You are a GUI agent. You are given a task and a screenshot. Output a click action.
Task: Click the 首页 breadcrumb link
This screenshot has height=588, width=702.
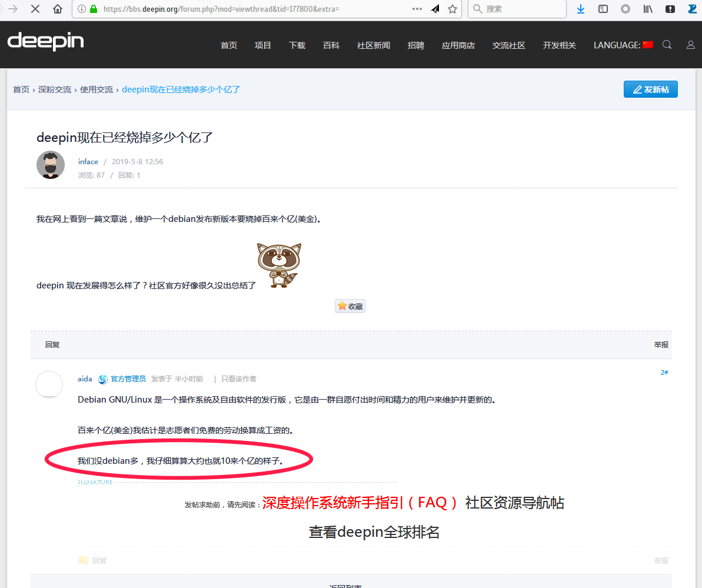click(21, 89)
